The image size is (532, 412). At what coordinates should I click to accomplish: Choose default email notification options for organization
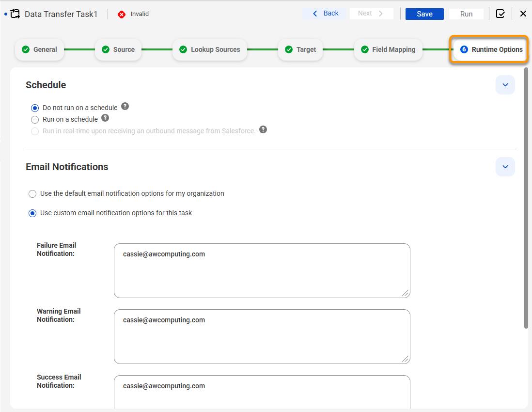pyautogui.click(x=32, y=194)
